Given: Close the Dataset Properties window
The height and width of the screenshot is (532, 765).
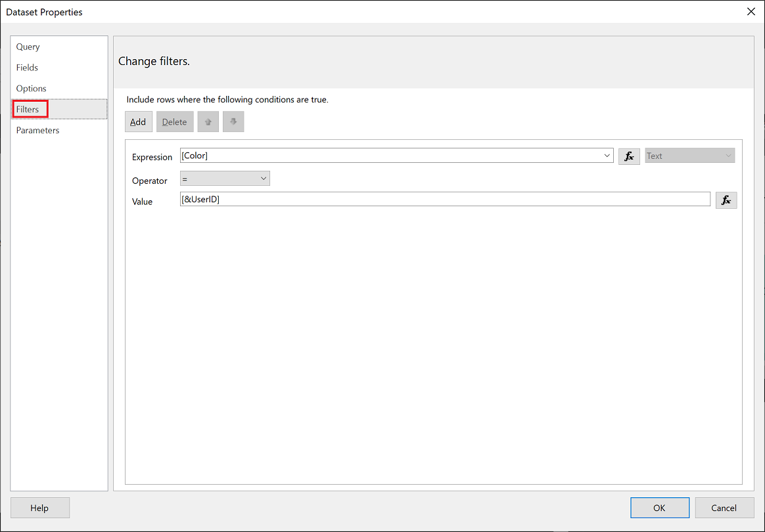Looking at the screenshot, I should pos(751,11).
